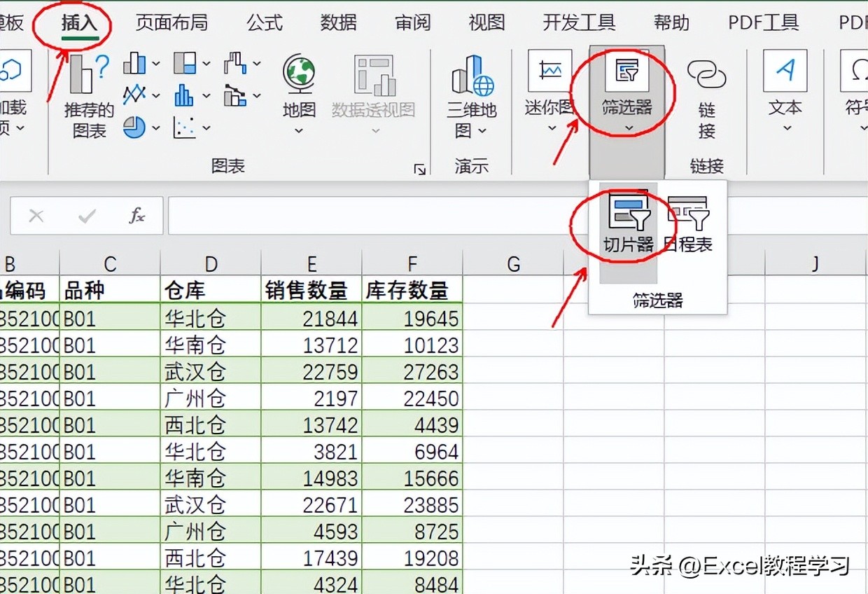The width and height of the screenshot is (868, 594).
Task: Select cell with value 17439
Action: 311,558
